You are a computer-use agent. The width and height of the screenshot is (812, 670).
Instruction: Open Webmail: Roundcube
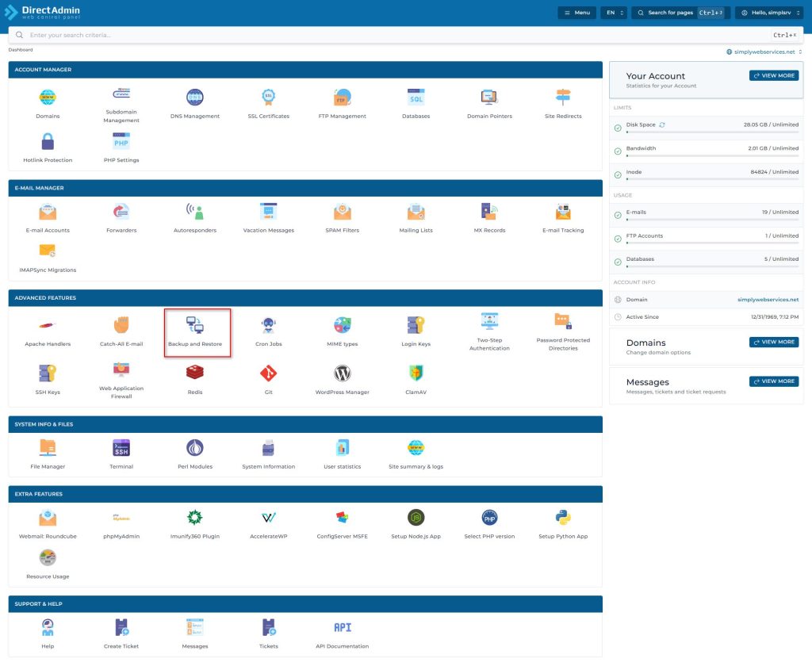pyautogui.click(x=48, y=524)
